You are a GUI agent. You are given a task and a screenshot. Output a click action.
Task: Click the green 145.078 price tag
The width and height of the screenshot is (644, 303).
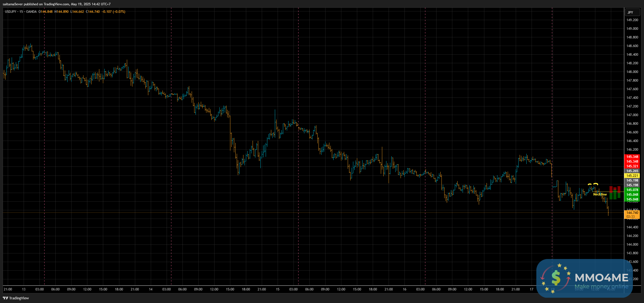(632, 190)
